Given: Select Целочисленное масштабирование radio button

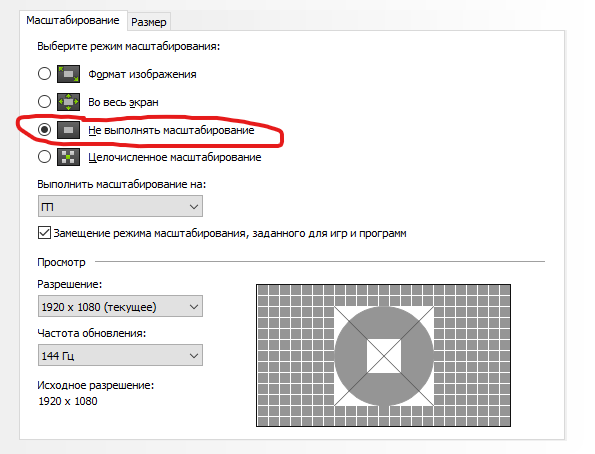Looking at the screenshot, I should point(44,156).
